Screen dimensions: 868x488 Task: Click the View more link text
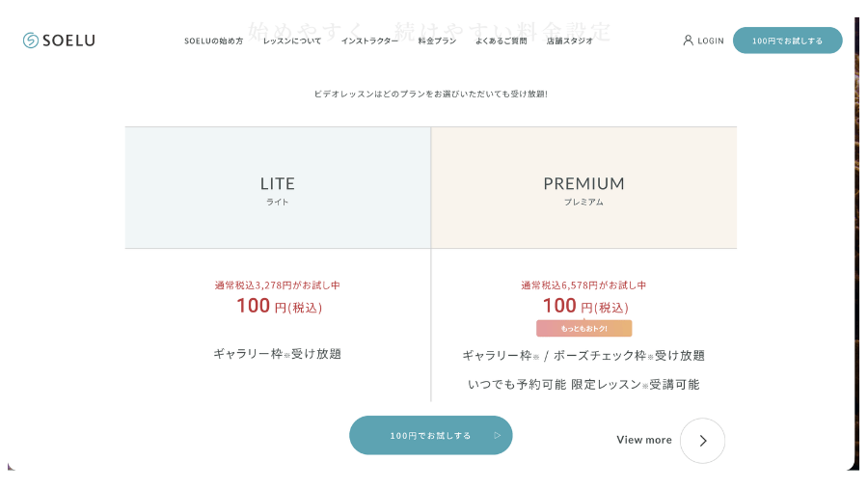(644, 440)
